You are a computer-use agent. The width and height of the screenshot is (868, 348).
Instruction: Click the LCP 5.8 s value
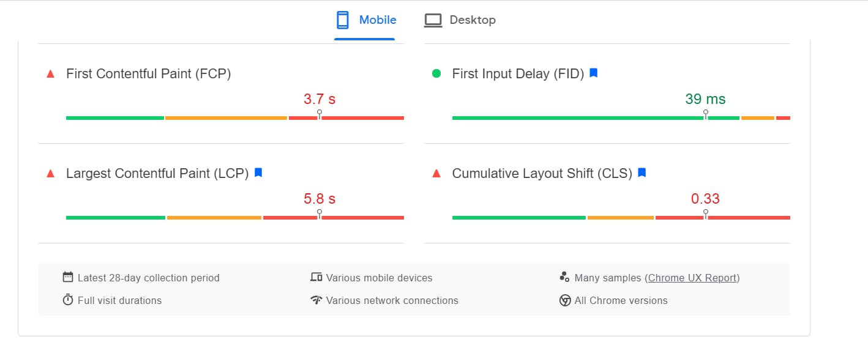[x=320, y=199]
